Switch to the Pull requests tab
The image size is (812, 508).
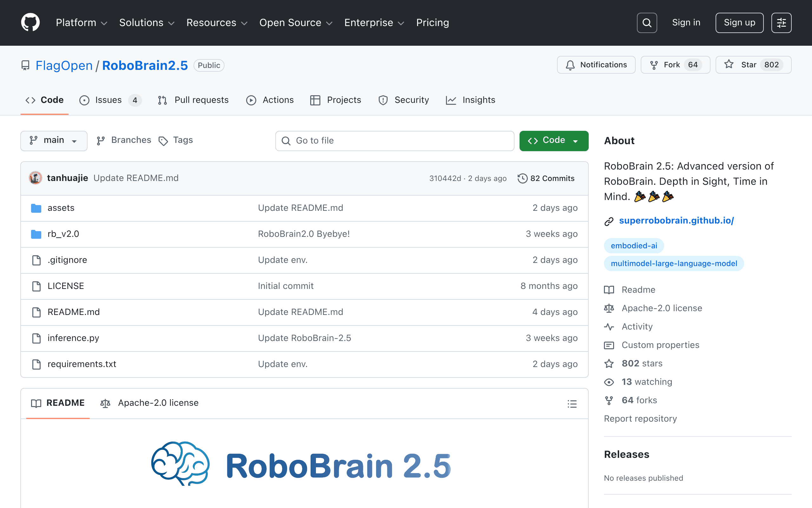[x=193, y=100]
